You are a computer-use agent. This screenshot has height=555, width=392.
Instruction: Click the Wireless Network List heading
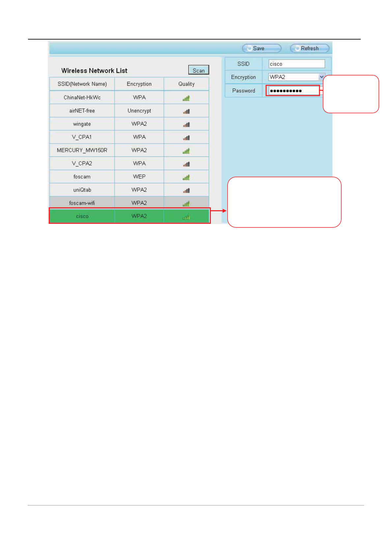(94, 71)
